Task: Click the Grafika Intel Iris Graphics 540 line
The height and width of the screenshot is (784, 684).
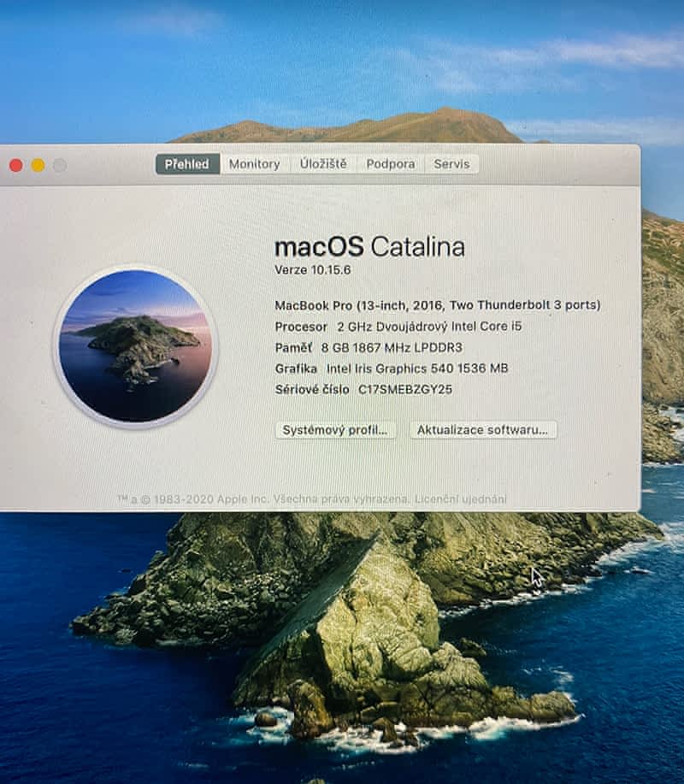Action: (x=392, y=368)
